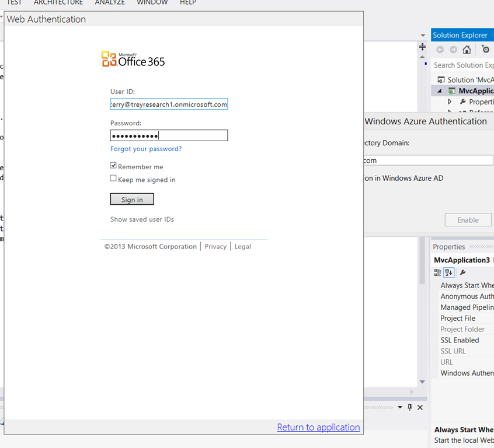Click the ©2013 Microsoft Corporation text
Image resolution: width=494 pixels, height=448 pixels.
pyautogui.click(x=150, y=247)
